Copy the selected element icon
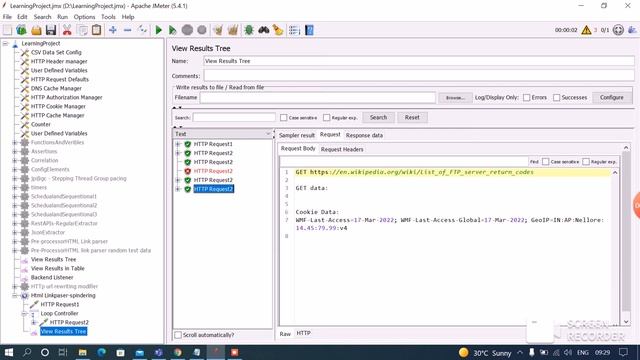Viewport: 640px width, 360px height. (x=82, y=30)
